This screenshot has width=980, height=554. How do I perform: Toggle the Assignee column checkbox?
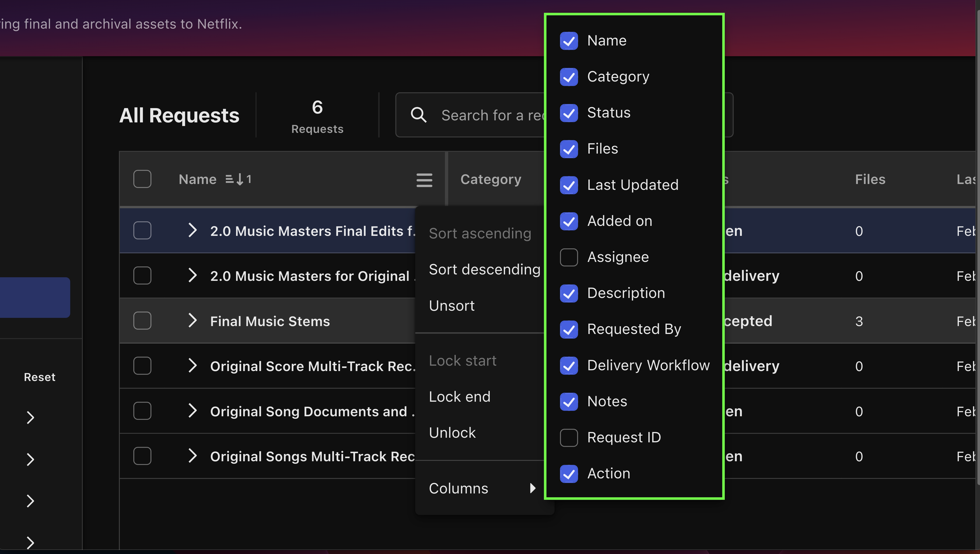click(569, 257)
